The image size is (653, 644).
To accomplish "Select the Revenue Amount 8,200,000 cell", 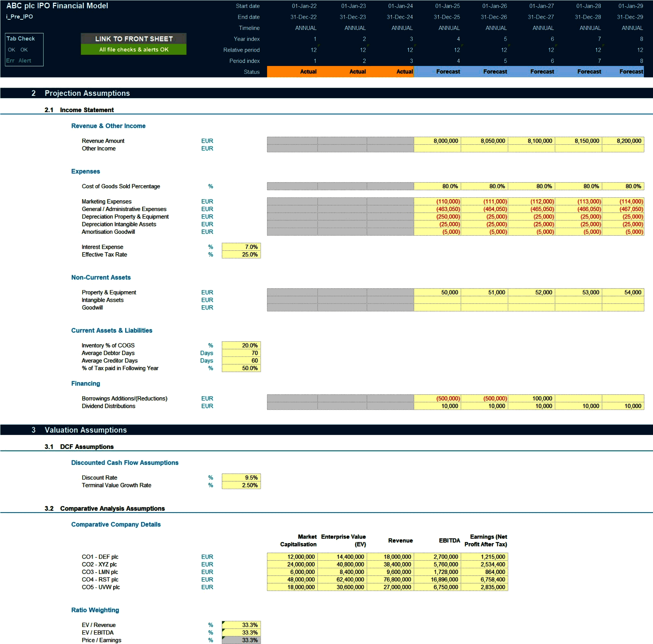I will 623,141.
